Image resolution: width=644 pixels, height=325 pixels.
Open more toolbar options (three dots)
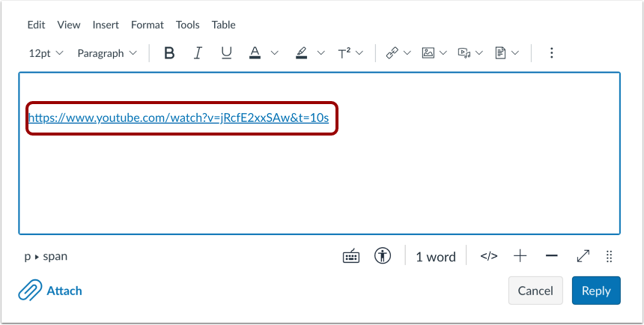[552, 53]
